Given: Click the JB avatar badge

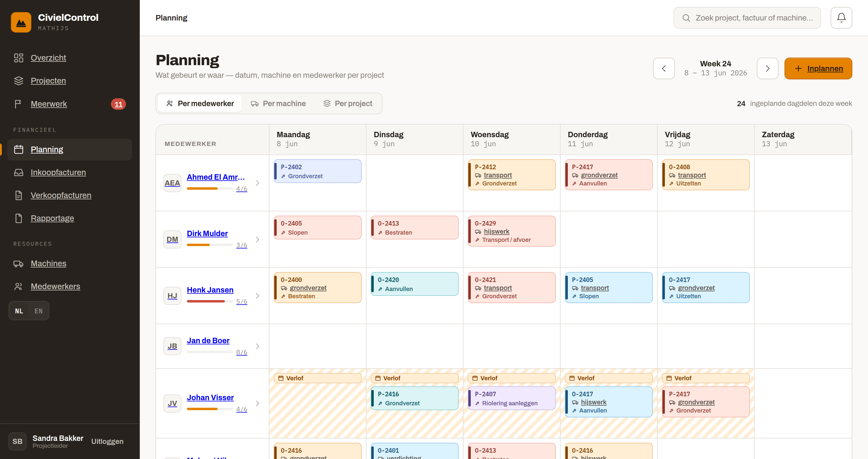Looking at the screenshot, I should pyautogui.click(x=172, y=346).
